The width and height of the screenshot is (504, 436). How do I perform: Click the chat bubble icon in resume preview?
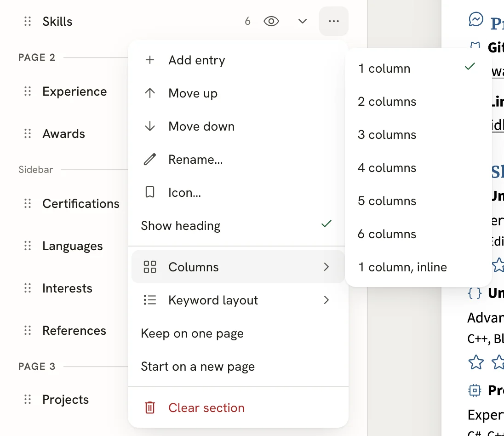(475, 19)
